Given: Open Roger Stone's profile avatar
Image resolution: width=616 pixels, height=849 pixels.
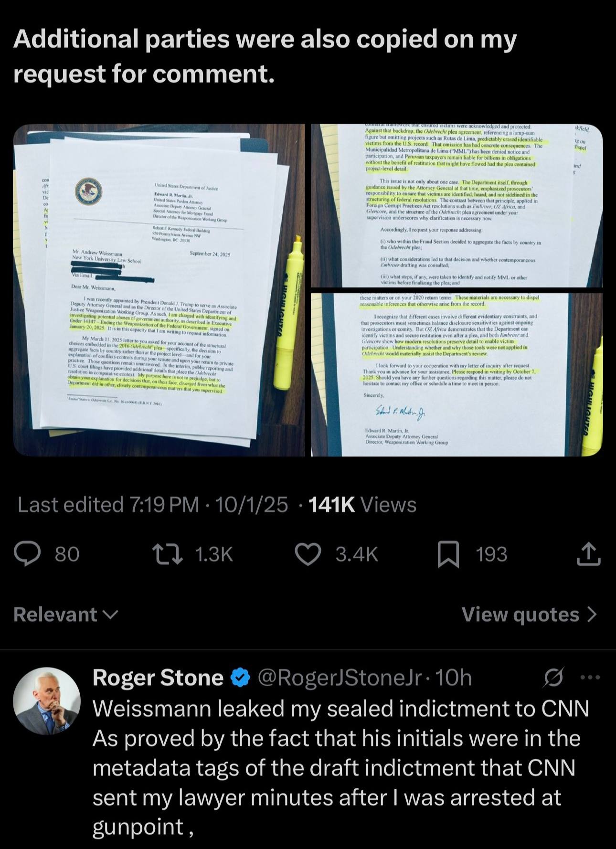Looking at the screenshot, I should 47,700.
